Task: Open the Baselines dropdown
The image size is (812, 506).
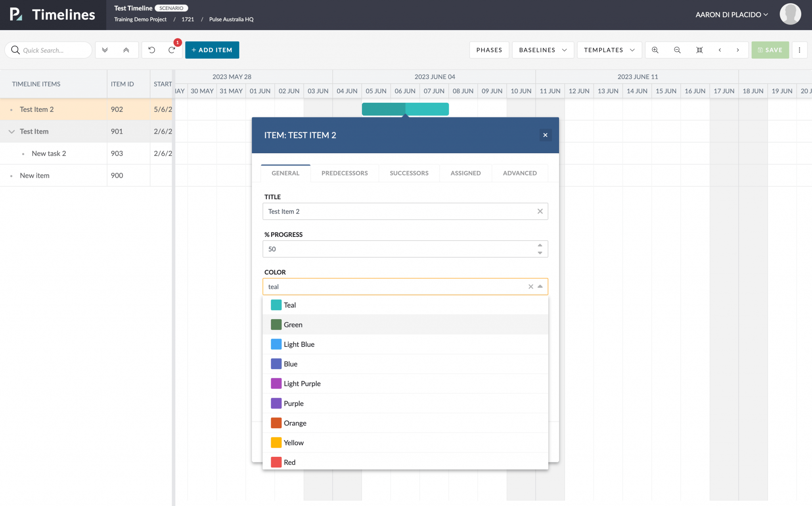Action: click(542, 50)
